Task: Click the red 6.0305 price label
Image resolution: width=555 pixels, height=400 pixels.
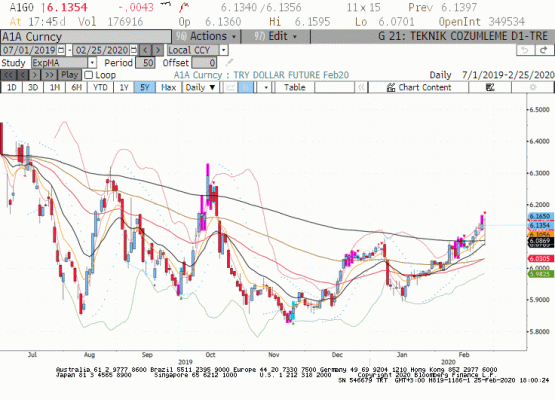Action: click(540, 259)
